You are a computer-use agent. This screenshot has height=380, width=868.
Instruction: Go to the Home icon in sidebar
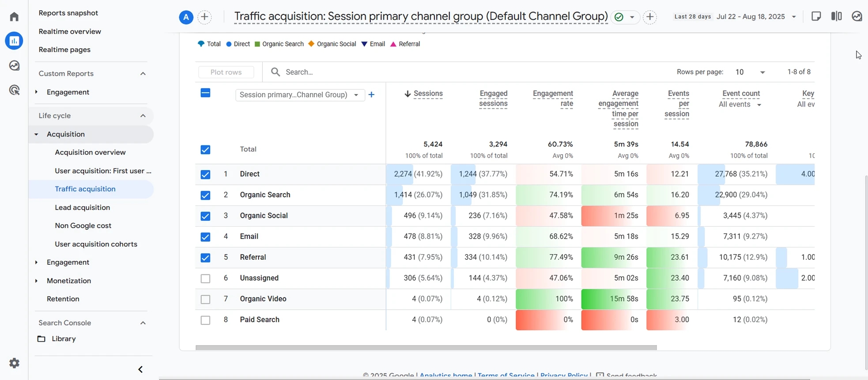coord(14,17)
